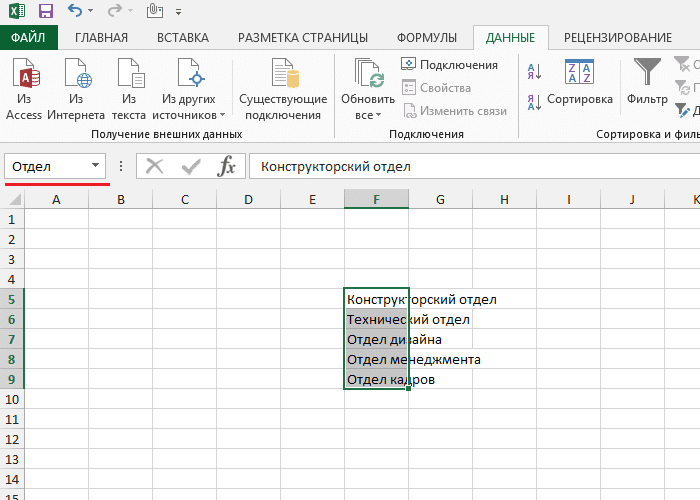The width and height of the screenshot is (700, 500).
Task: Click Обновить все refresh icon
Action: click(368, 73)
